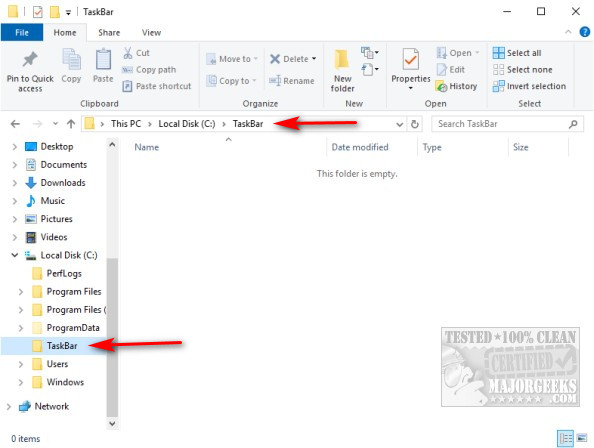This screenshot has width=594, height=448.
Task: Open the Properties icon
Action: pos(411,59)
